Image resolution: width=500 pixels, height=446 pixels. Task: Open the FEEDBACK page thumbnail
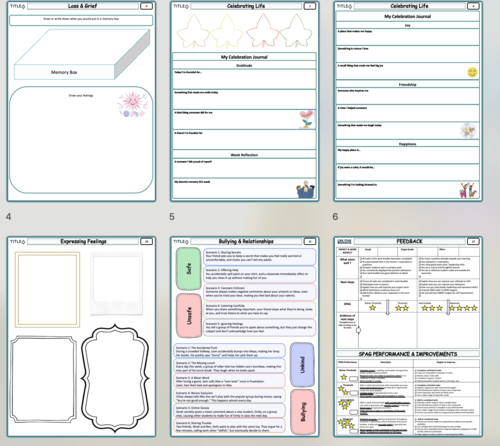[408, 337]
